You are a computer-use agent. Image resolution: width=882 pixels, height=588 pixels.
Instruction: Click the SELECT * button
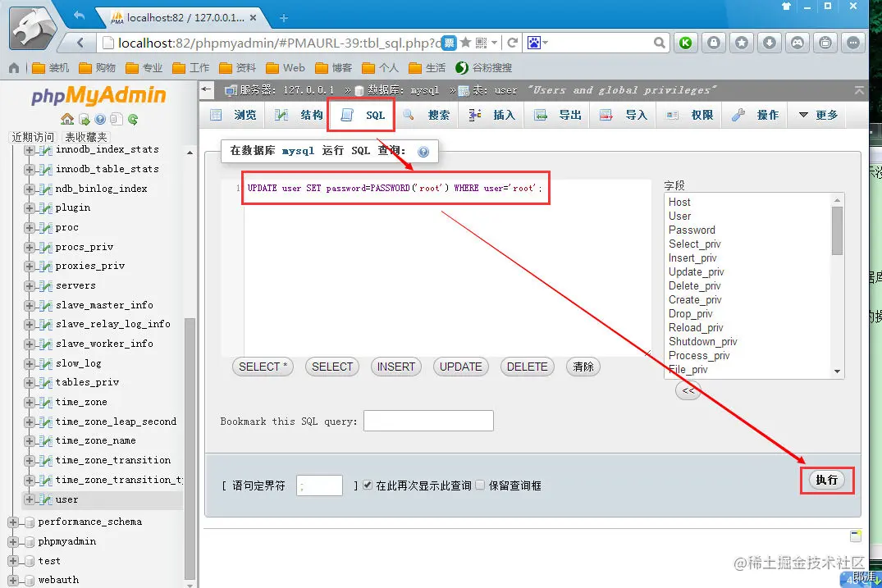coord(263,367)
